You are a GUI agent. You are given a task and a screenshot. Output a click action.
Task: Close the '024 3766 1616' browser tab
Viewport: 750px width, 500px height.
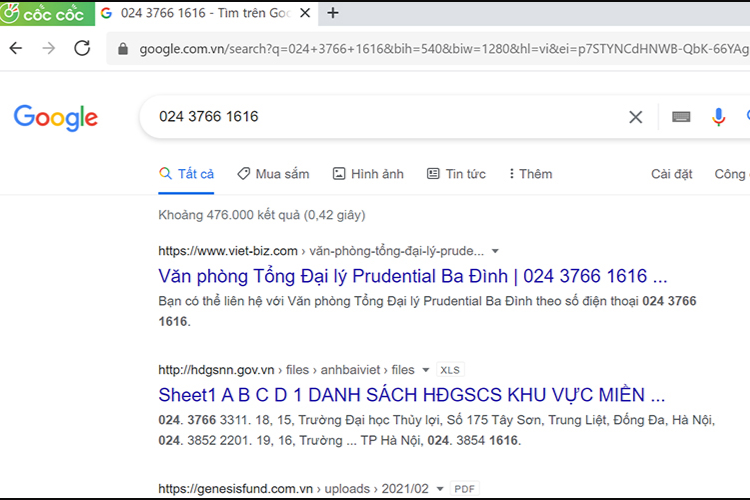pos(305,13)
